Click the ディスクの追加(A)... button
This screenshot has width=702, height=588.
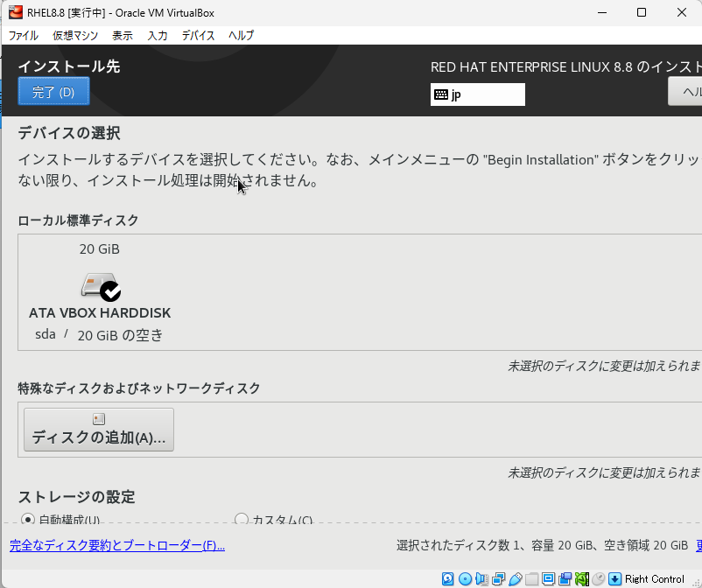pyautogui.click(x=99, y=430)
